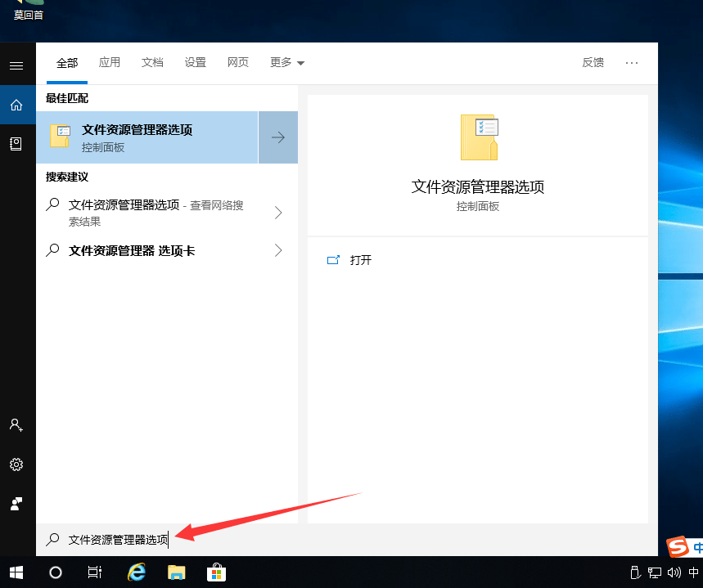Switch to the 应用 tab

pyautogui.click(x=110, y=62)
